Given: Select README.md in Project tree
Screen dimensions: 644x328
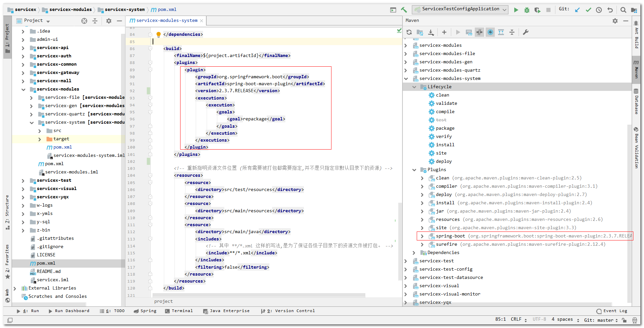Looking at the screenshot, I should (x=48, y=272).
